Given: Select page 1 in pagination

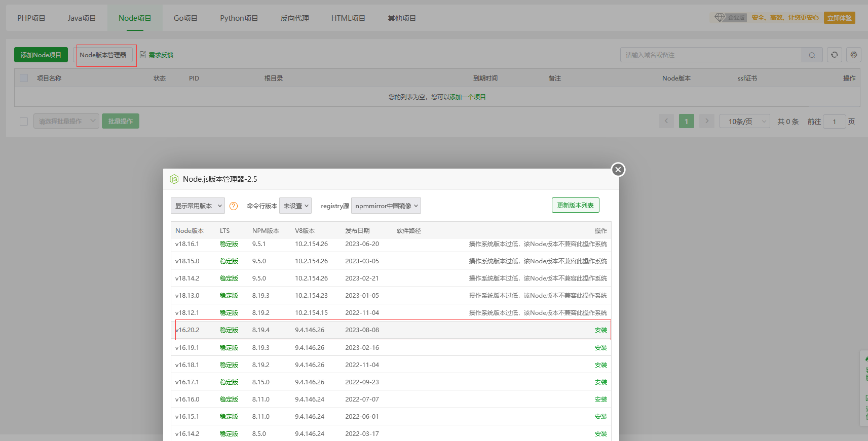Looking at the screenshot, I should click(687, 121).
